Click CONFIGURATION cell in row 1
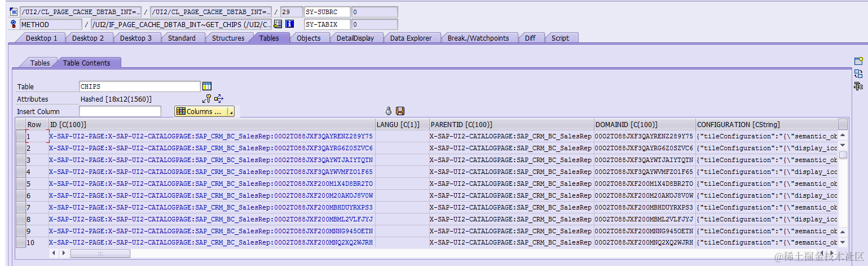 click(x=766, y=136)
